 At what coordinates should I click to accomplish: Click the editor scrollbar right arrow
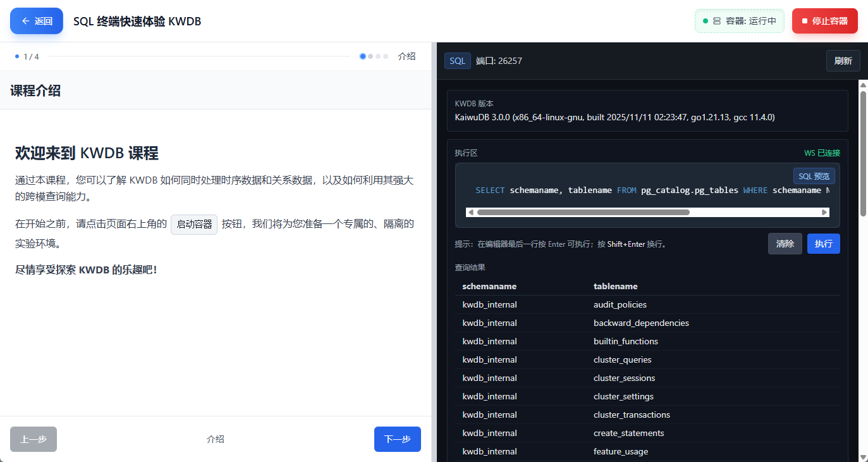(x=824, y=213)
